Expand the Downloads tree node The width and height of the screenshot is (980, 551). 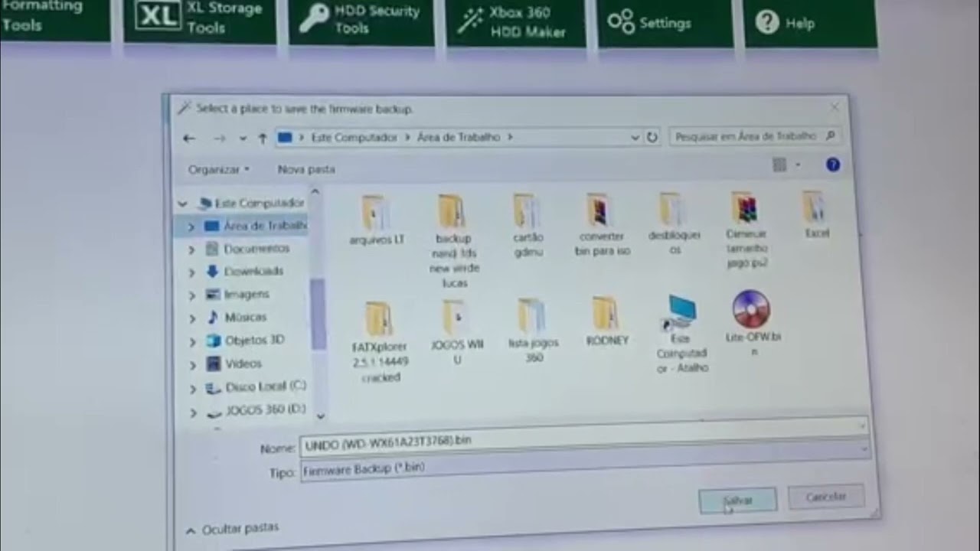[191, 272]
